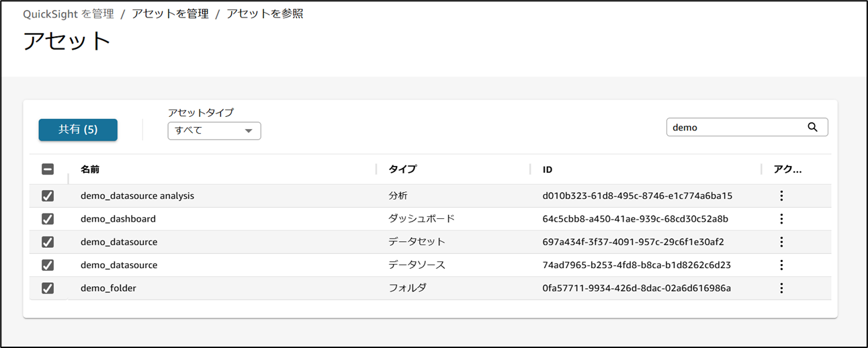Viewport: 868px width, 348px height.
Task: Click ID 697a434f-3f37-4091-957c-29c6f1e30af2
Action: coord(634,242)
